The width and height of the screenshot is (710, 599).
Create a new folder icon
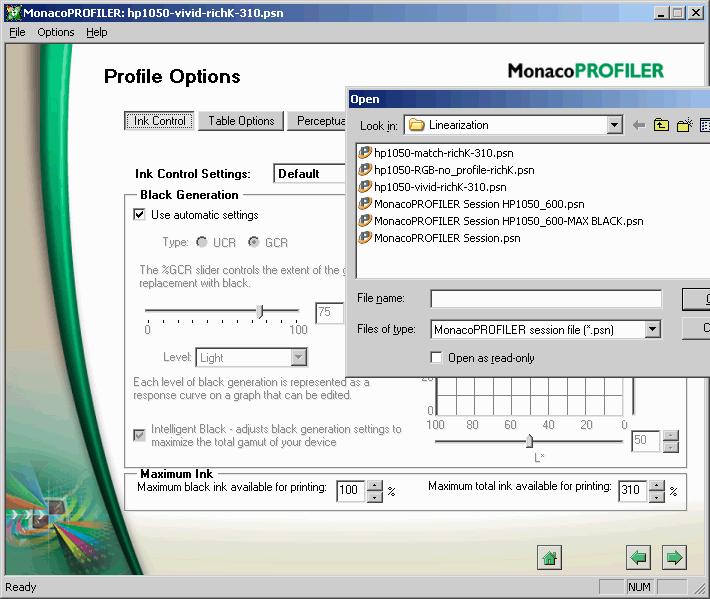click(x=685, y=125)
